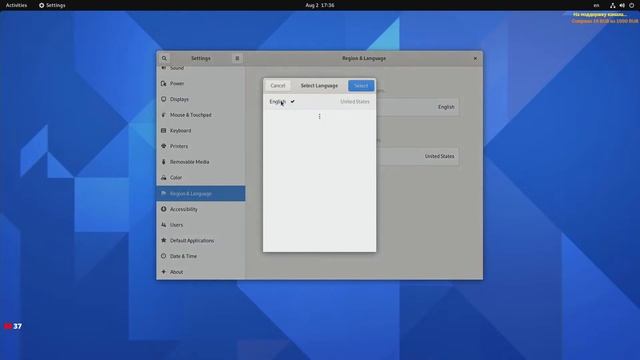Screen dimensions: 640x360
Task: Open Sound settings in sidebar
Action: pyautogui.click(x=201, y=69)
